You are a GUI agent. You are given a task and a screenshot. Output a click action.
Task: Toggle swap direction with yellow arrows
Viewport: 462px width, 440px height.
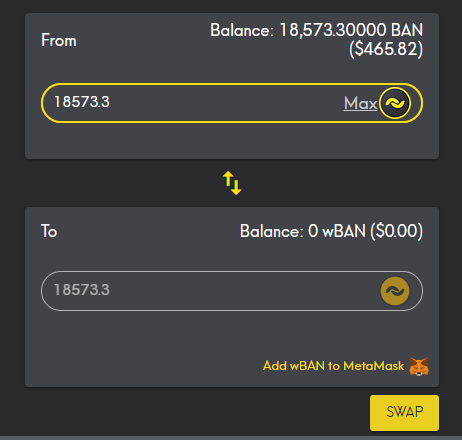click(x=232, y=183)
